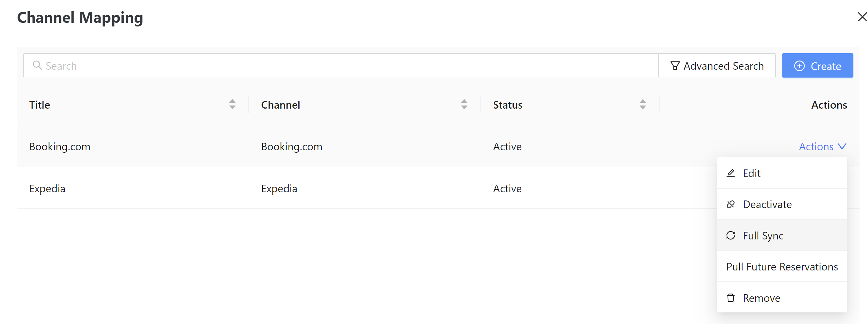
Task: Close the Channel Mapping dialog
Action: click(862, 16)
